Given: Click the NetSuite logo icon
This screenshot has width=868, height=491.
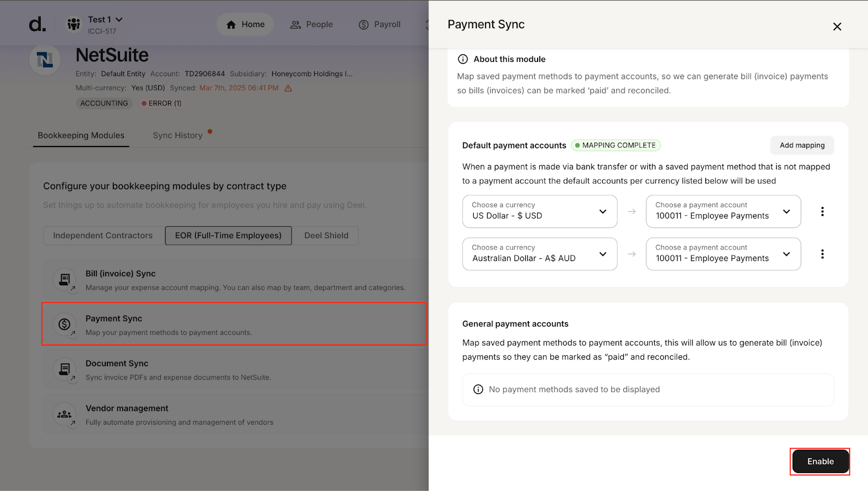Looking at the screenshot, I should tap(44, 60).
